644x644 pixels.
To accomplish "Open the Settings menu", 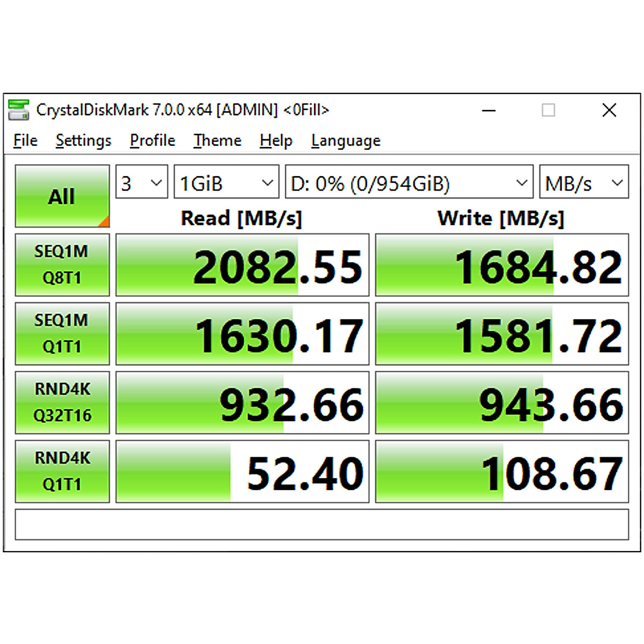I will (x=83, y=141).
